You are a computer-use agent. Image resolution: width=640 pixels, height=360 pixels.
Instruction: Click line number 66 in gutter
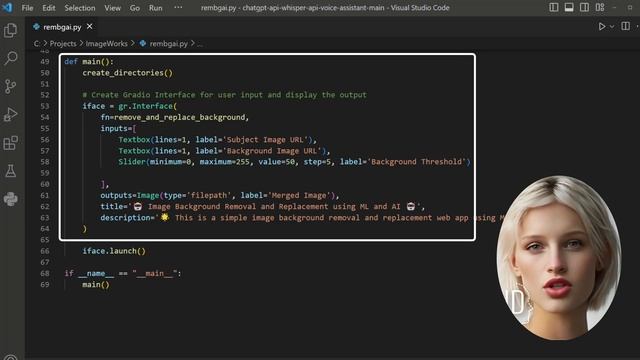pos(45,251)
